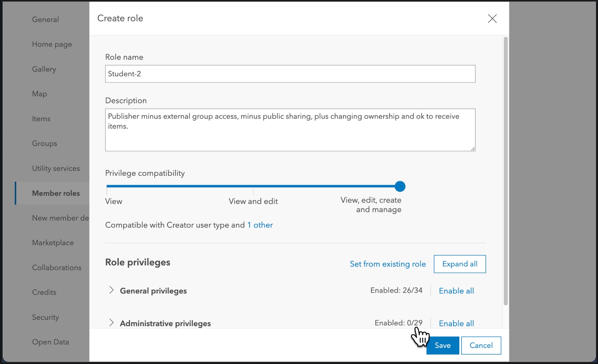The height and width of the screenshot is (364, 598).
Task: Save the new Student-2 role
Action: [443, 345]
